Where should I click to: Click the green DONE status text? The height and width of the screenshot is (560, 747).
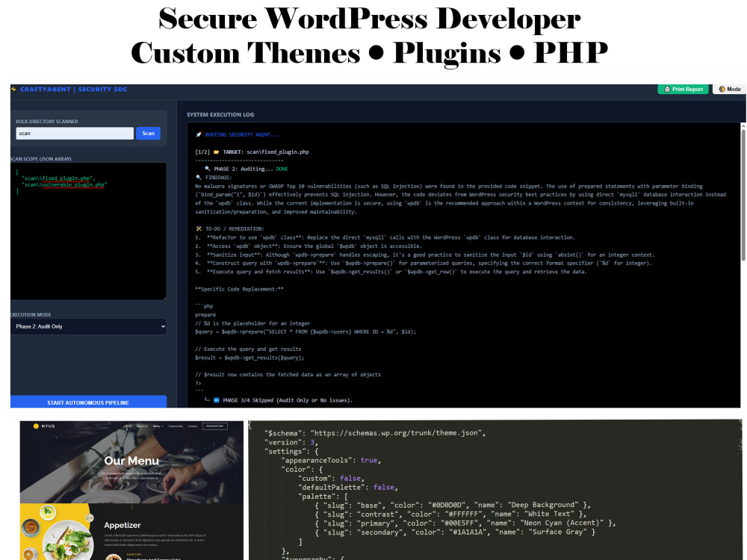tap(282, 169)
